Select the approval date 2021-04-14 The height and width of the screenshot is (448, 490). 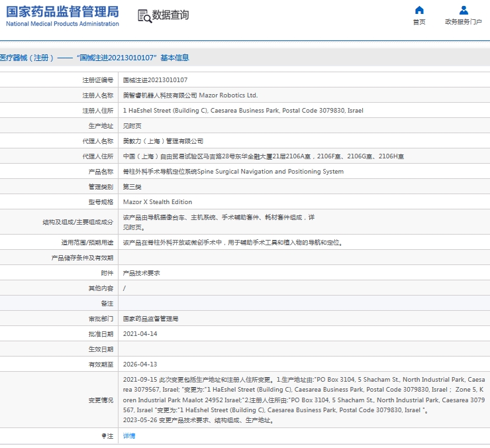(140, 334)
